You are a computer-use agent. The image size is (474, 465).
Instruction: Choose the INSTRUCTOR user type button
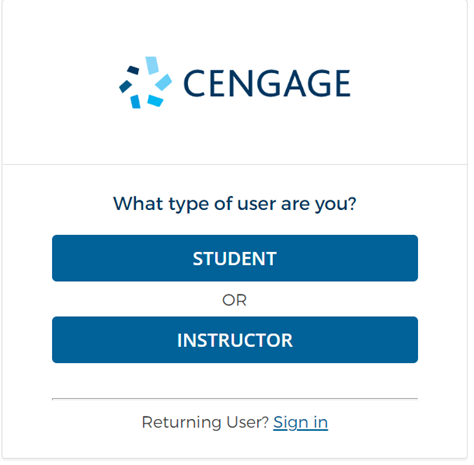click(235, 340)
